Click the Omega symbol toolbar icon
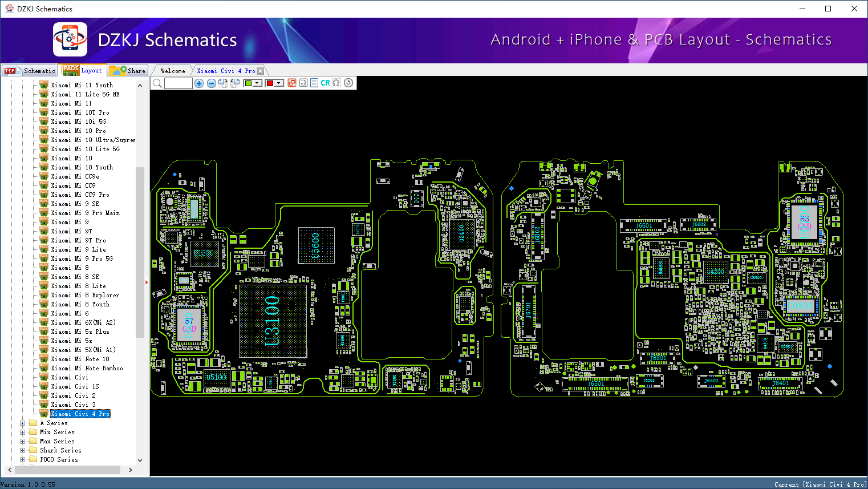868x489 pixels. tap(337, 83)
